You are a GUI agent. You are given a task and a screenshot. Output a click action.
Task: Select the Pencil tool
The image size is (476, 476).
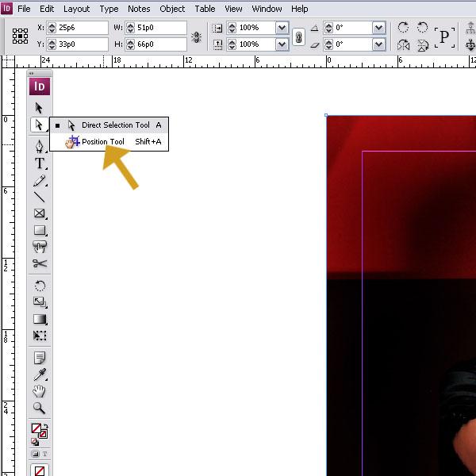[39, 180]
